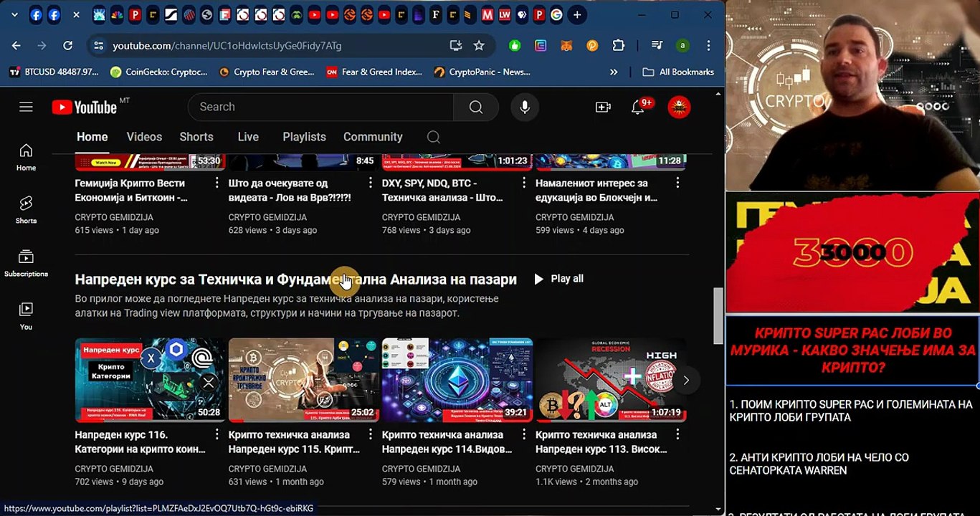Open options menu for the Гемиција Крипто Вести video

tap(217, 183)
